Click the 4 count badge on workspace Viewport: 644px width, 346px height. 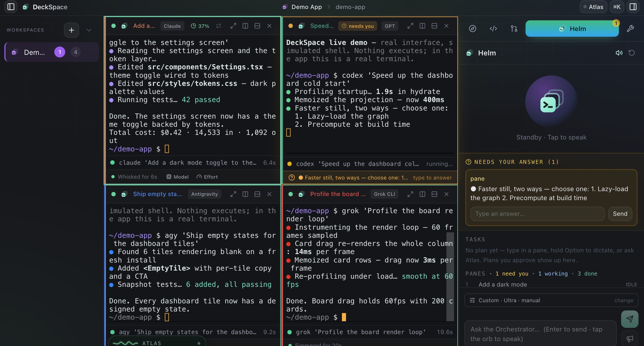point(75,52)
